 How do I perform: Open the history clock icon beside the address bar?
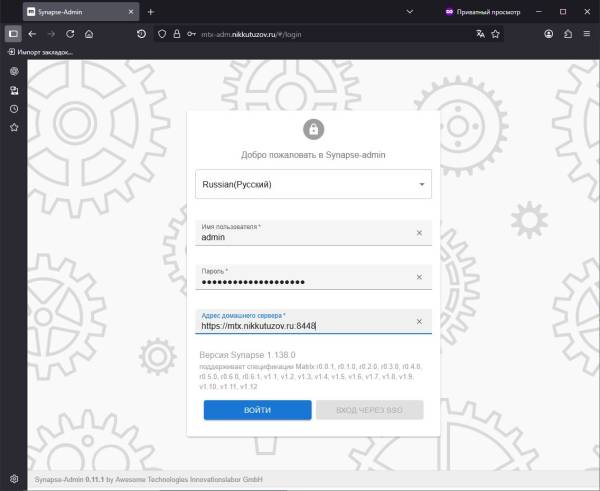(x=141, y=34)
